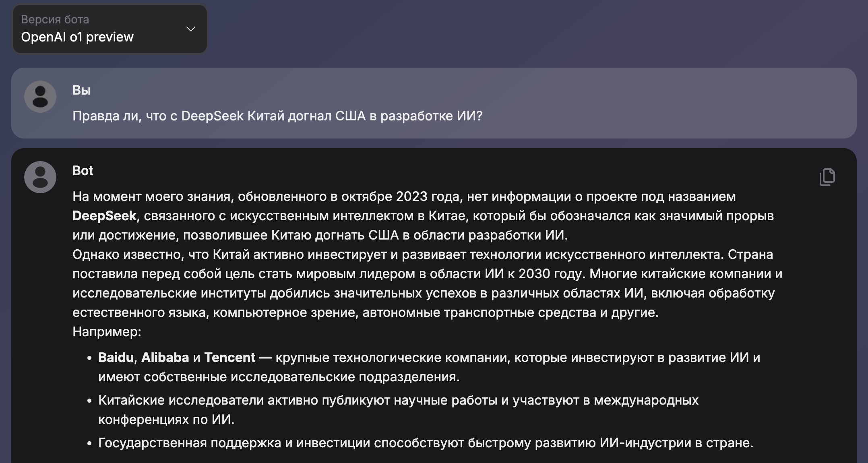Click the 'Bot' sender label
868x463 pixels.
[x=83, y=171]
